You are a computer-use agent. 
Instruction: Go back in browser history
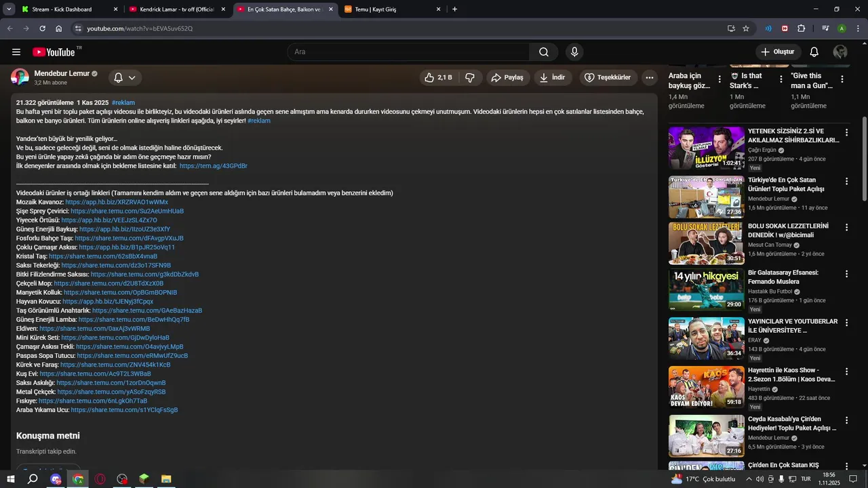click(9, 28)
